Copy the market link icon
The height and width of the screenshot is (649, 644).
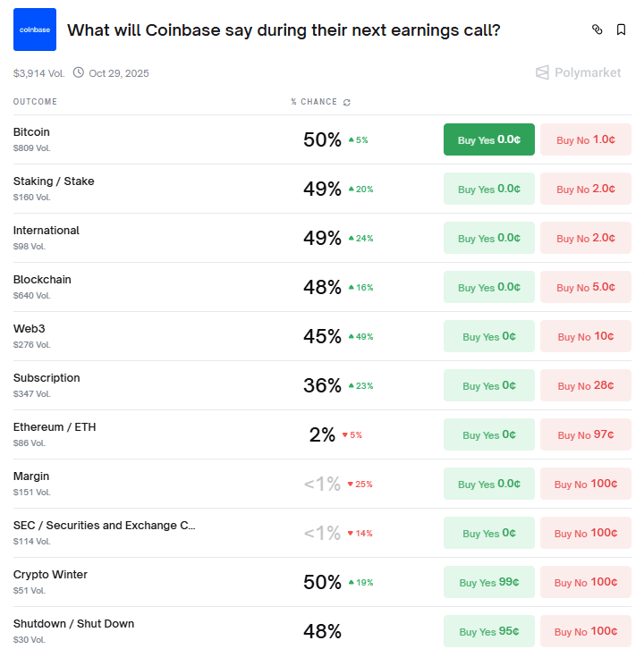(x=597, y=29)
